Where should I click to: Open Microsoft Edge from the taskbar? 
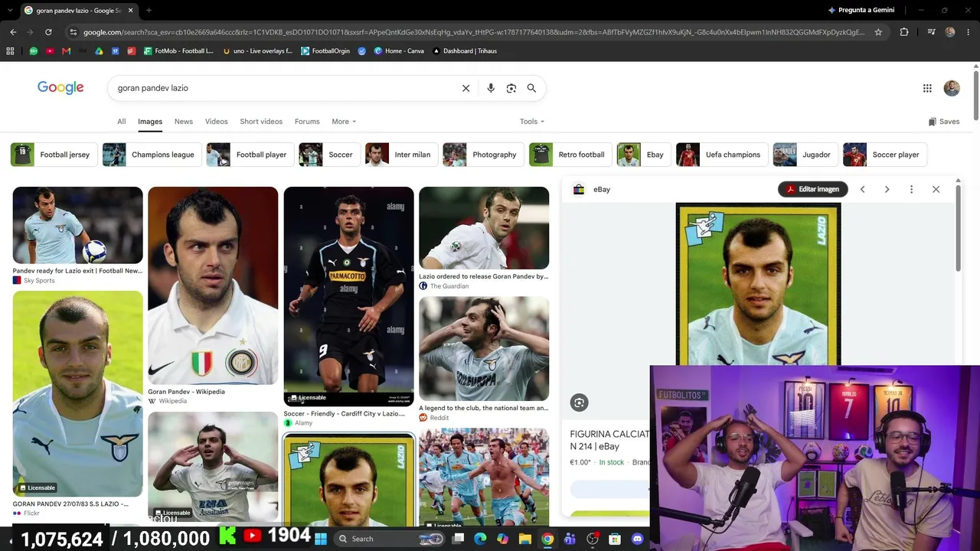480,539
